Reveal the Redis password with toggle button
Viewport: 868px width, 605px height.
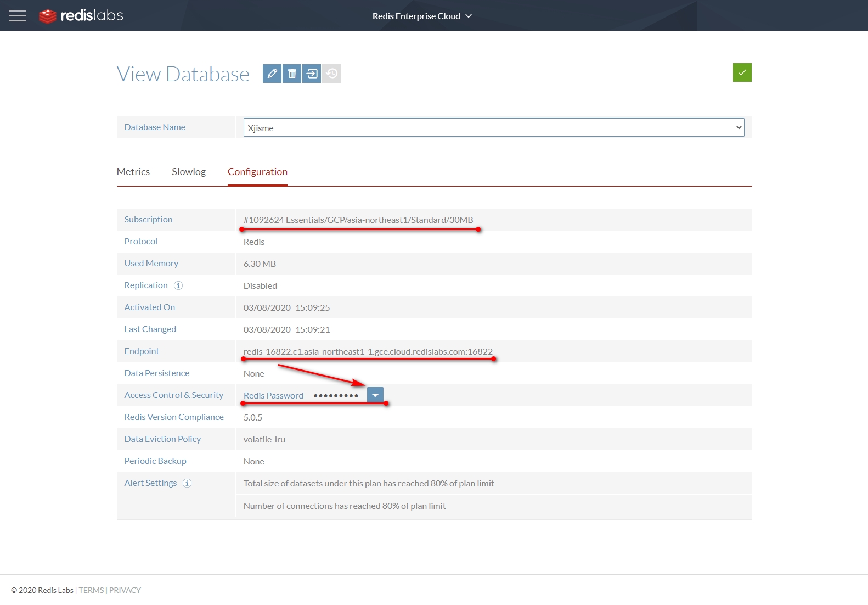point(375,395)
